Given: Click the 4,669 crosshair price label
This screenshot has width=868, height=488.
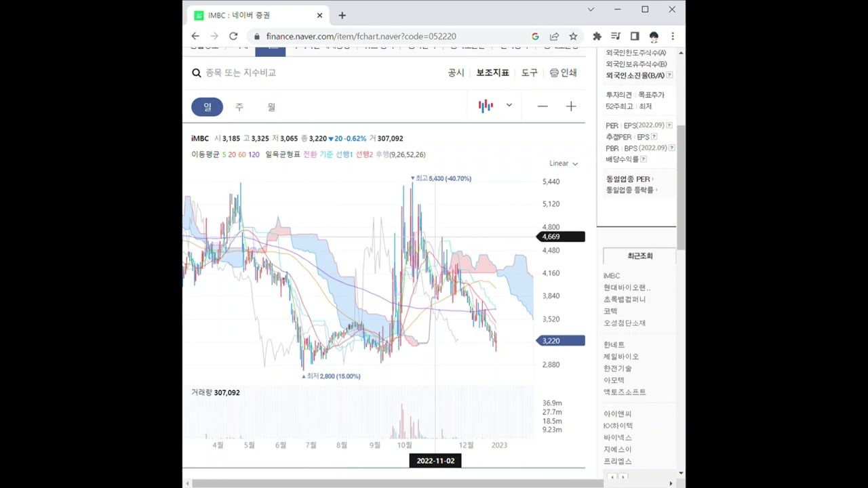Looking at the screenshot, I should (x=560, y=237).
